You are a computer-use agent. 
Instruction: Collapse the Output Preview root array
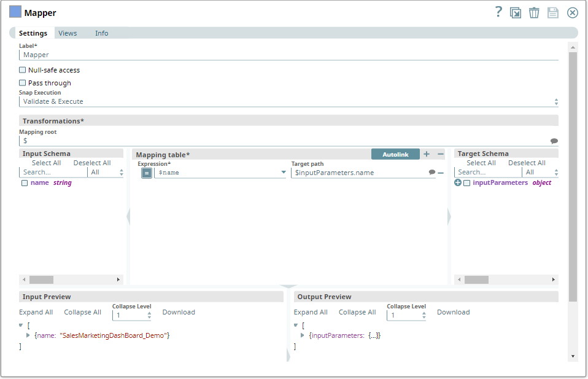[295, 326]
